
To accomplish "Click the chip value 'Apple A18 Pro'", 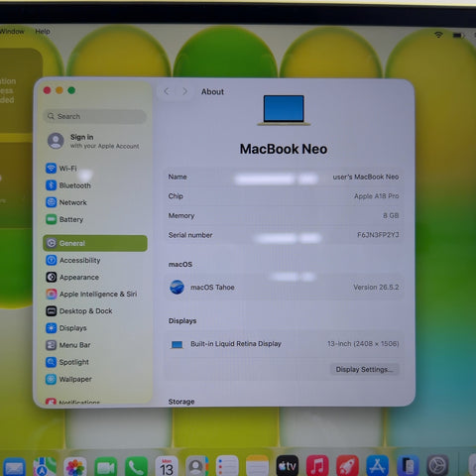I will pos(376,196).
